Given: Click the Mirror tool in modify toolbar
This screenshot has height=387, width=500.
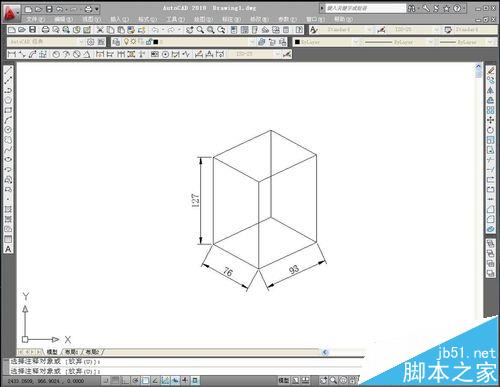Looking at the screenshot, I should click(490, 90).
